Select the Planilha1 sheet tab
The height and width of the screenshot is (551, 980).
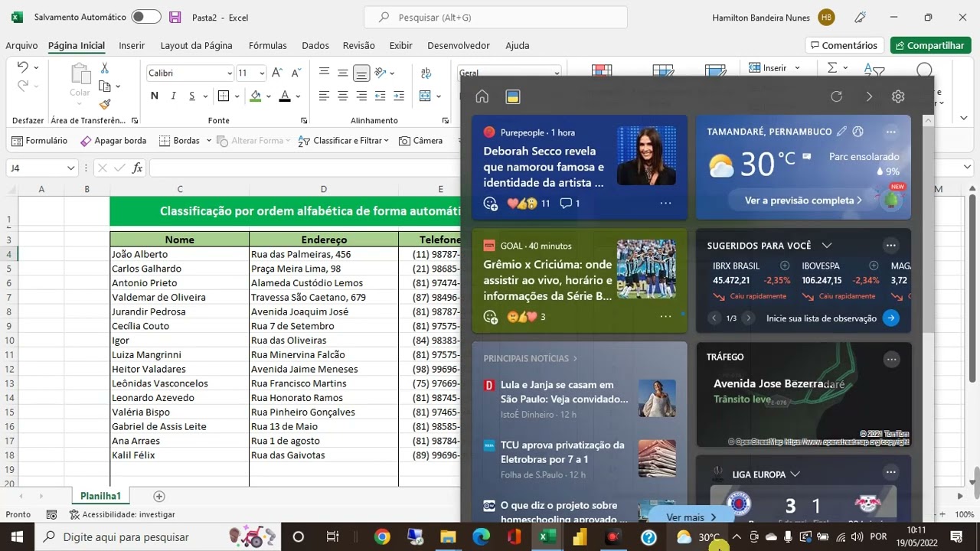[x=100, y=496]
